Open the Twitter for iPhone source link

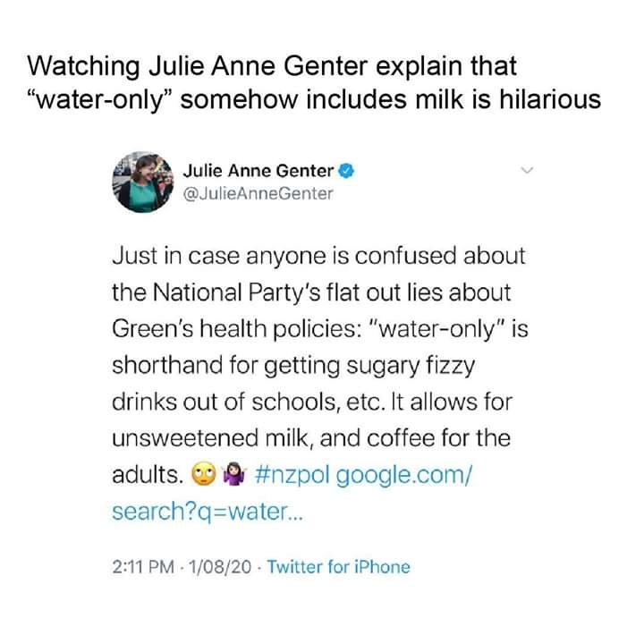[338, 566]
